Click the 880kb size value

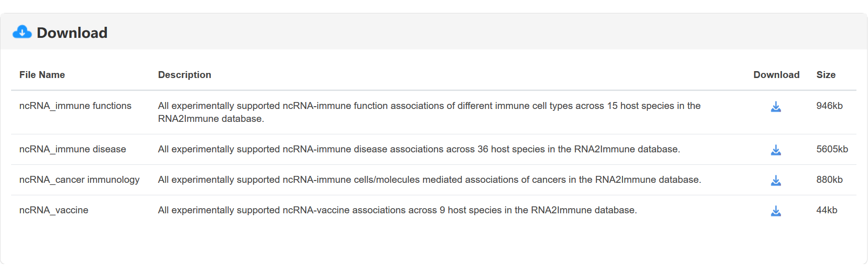pyautogui.click(x=829, y=180)
